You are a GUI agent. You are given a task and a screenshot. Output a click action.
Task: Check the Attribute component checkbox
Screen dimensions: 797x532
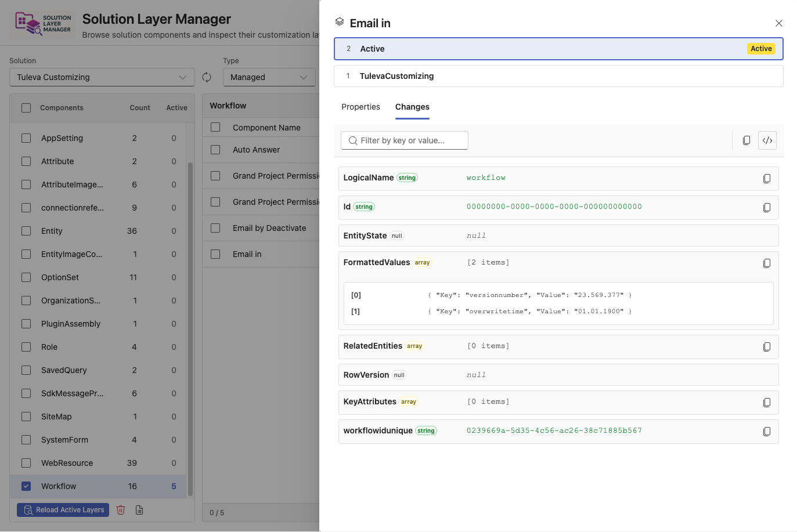pos(26,161)
